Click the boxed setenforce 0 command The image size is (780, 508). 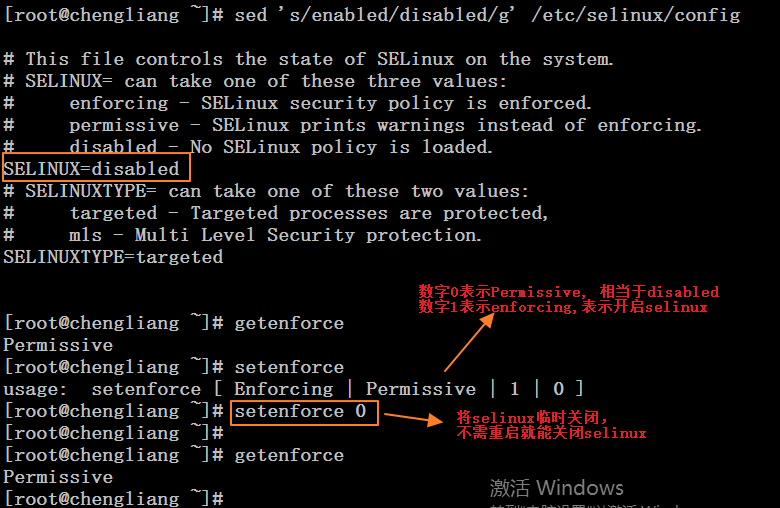click(304, 412)
